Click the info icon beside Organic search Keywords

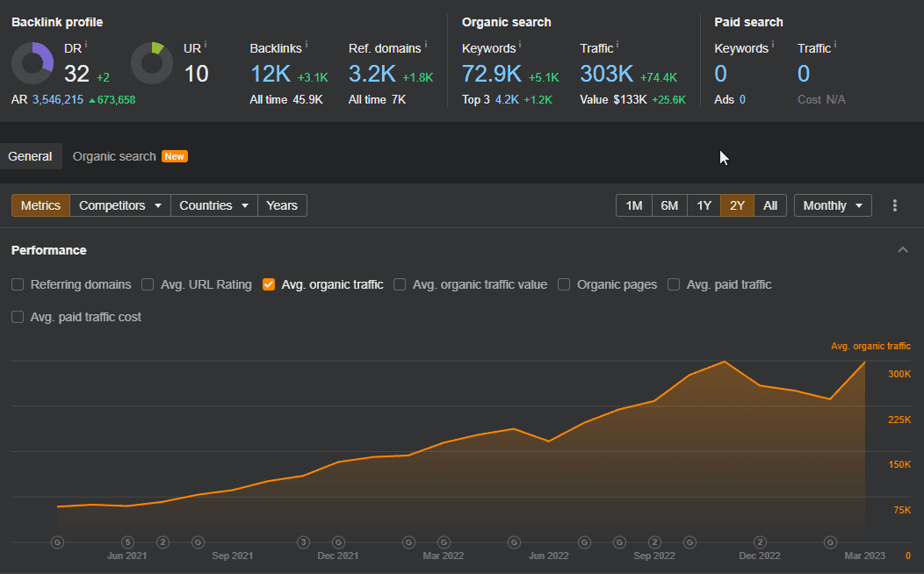(x=520, y=44)
